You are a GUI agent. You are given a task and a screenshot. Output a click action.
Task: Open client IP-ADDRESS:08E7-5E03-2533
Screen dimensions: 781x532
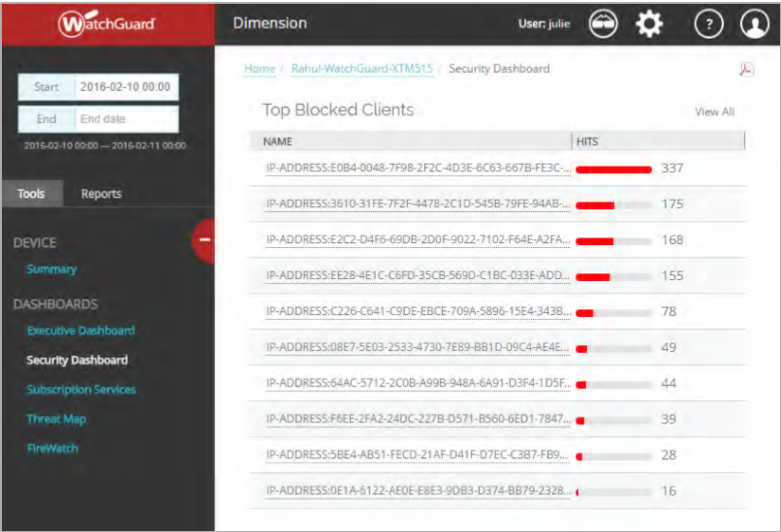419,348
